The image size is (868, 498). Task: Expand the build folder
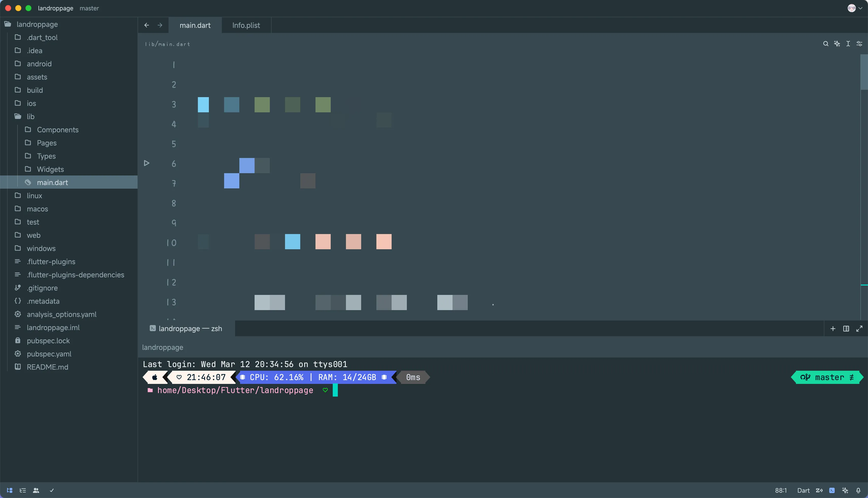tap(69, 90)
